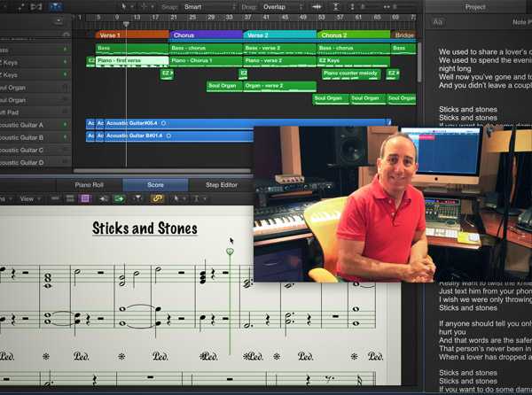Click the first small icon right of View menu
Image resolution: width=532 pixels, height=395 pixels.
pyautogui.click(x=55, y=198)
